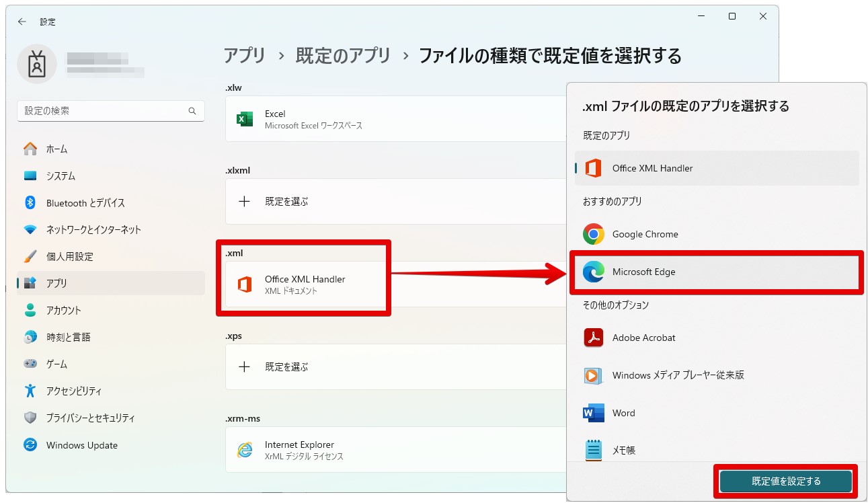
Task: Click the back arrow in Settings
Action: click(22, 22)
